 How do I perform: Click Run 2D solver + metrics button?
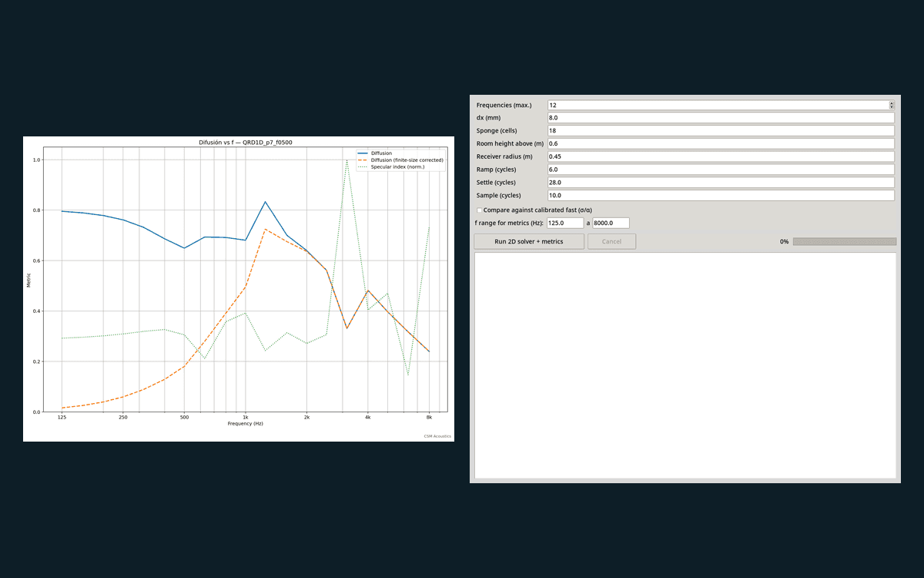[x=528, y=241]
